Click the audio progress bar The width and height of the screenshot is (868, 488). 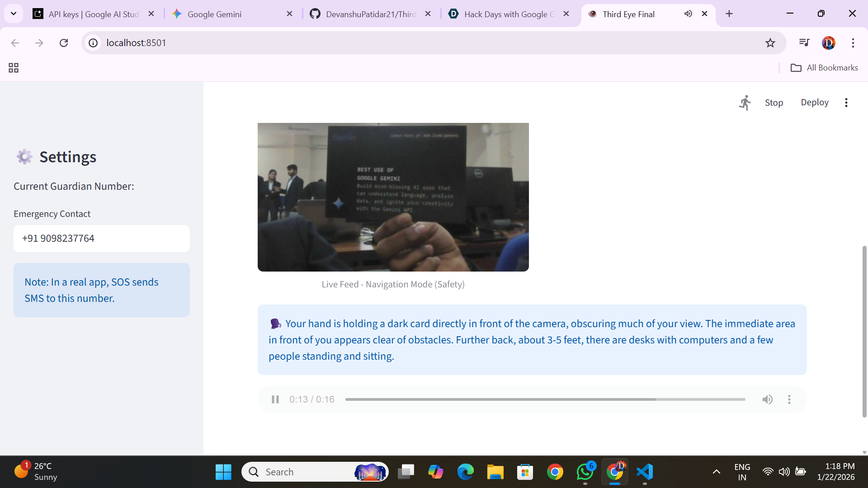(x=545, y=399)
